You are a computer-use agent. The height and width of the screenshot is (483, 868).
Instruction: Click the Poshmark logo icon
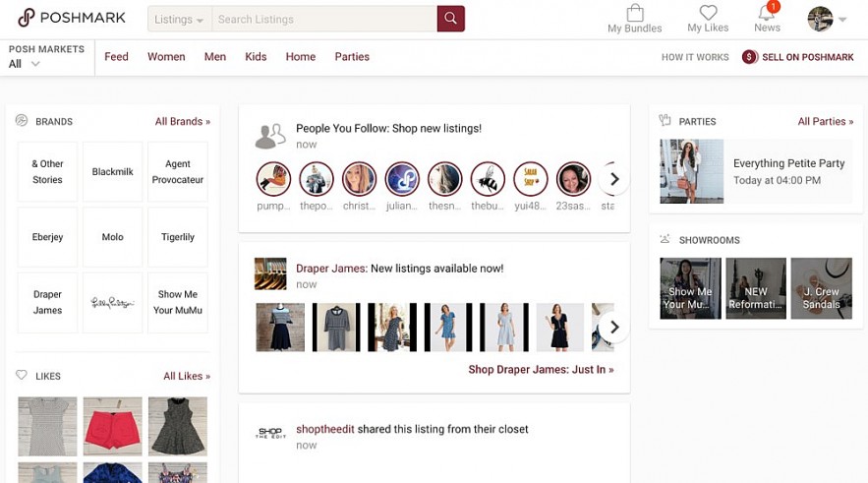click(27, 18)
